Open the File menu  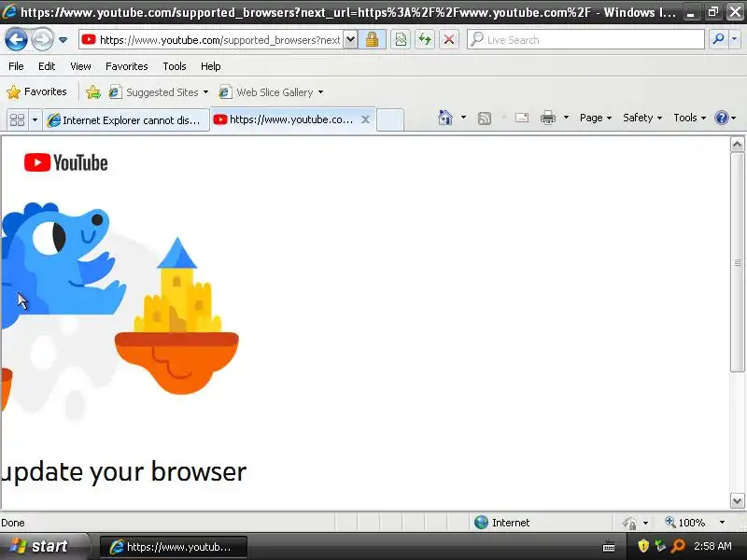(16, 66)
